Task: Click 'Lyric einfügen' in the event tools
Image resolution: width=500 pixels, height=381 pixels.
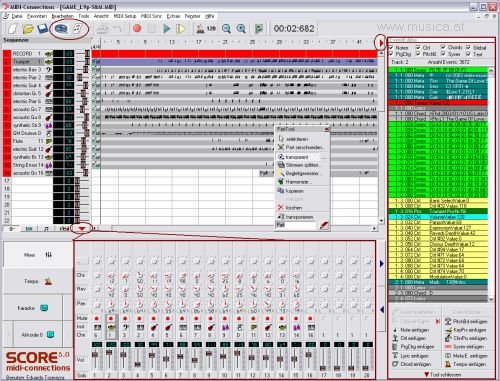Action: (x=411, y=356)
